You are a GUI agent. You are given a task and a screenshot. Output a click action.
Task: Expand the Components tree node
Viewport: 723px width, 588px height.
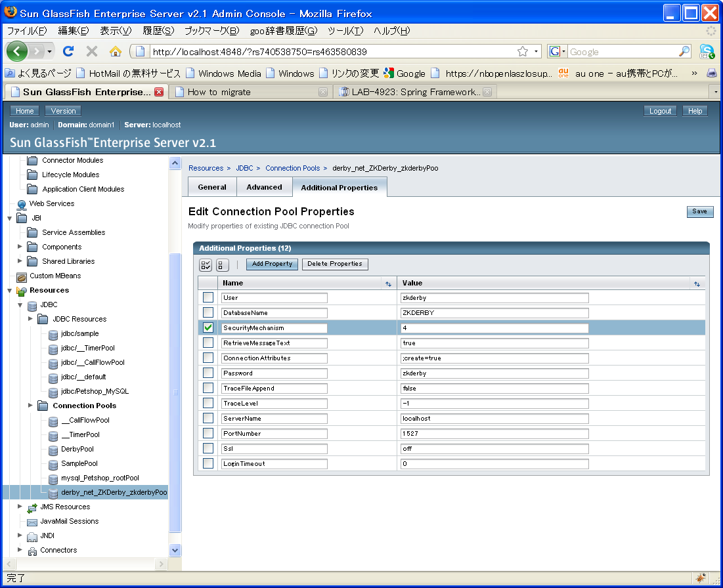pyautogui.click(x=20, y=247)
